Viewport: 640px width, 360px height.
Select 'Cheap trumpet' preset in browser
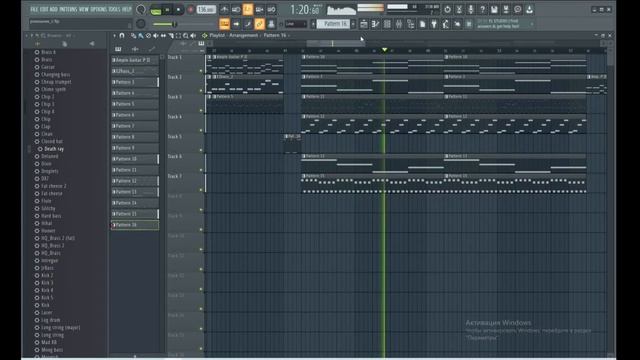(x=56, y=82)
